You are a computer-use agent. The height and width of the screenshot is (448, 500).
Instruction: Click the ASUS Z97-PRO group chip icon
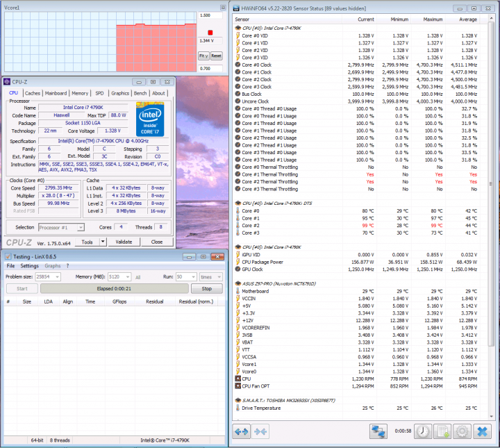tap(238, 283)
